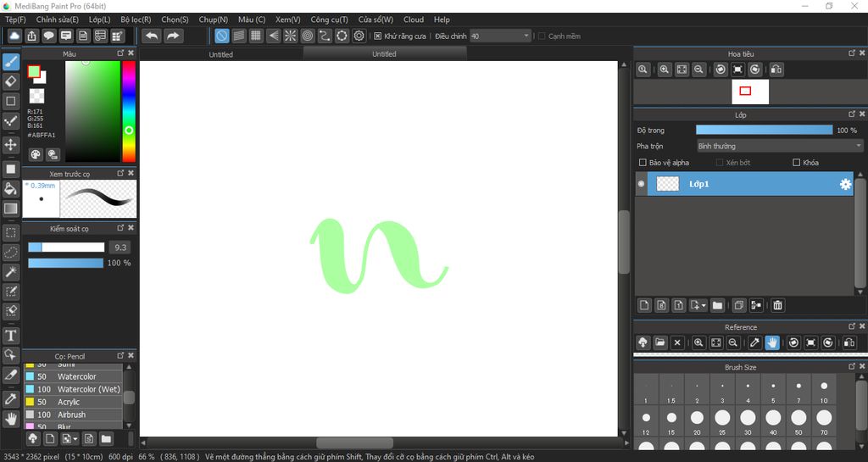Delete layer with trash icon
Viewport: 868px width, 462px height.
click(x=778, y=305)
